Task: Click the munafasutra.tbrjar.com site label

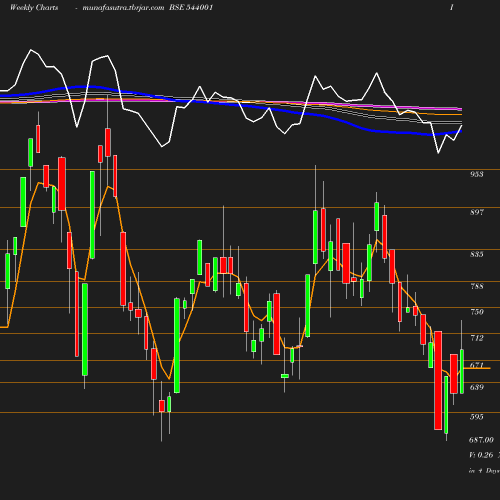Action: (x=123, y=8)
